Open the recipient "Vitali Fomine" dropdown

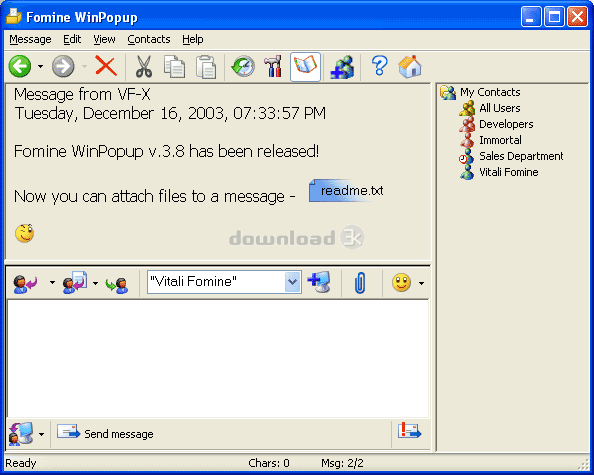pos(292,282)
